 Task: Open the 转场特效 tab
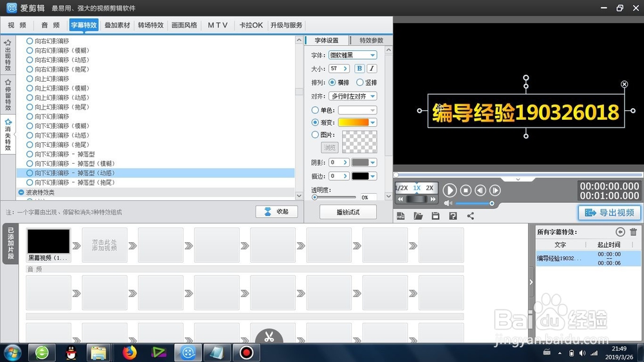pyautogui.click(x=151, y=25)
